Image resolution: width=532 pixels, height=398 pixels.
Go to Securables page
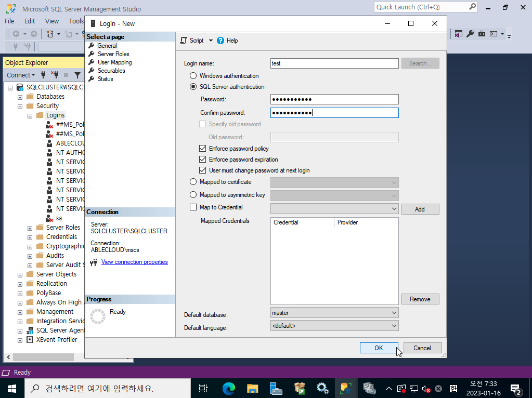click(x=111, y=71)
